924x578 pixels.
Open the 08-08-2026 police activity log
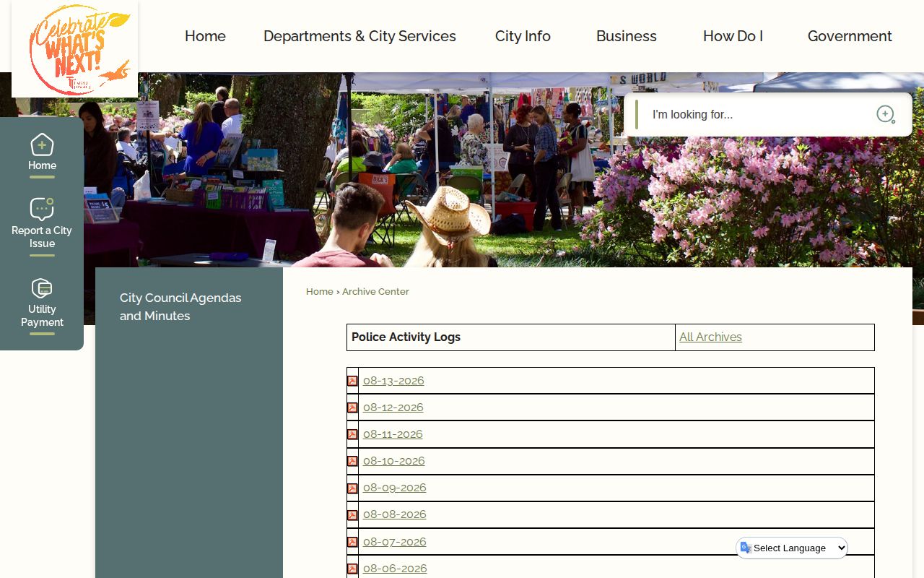point(395,514)
